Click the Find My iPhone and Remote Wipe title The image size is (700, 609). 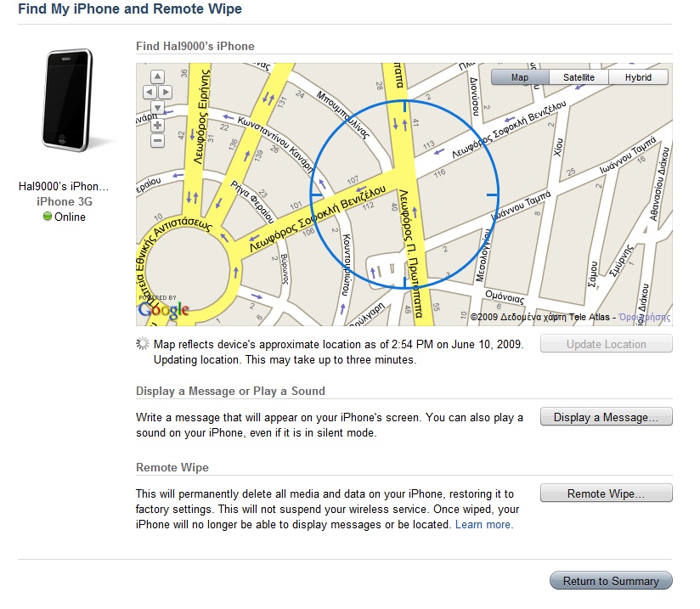(x=130, y=8)
